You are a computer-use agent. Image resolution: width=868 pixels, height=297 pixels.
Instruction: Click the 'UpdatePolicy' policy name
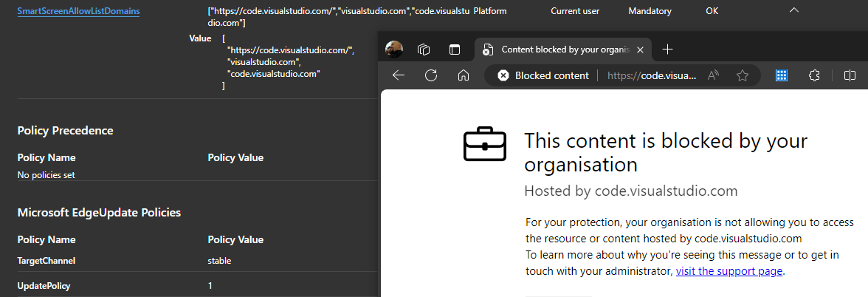[44, 287]
